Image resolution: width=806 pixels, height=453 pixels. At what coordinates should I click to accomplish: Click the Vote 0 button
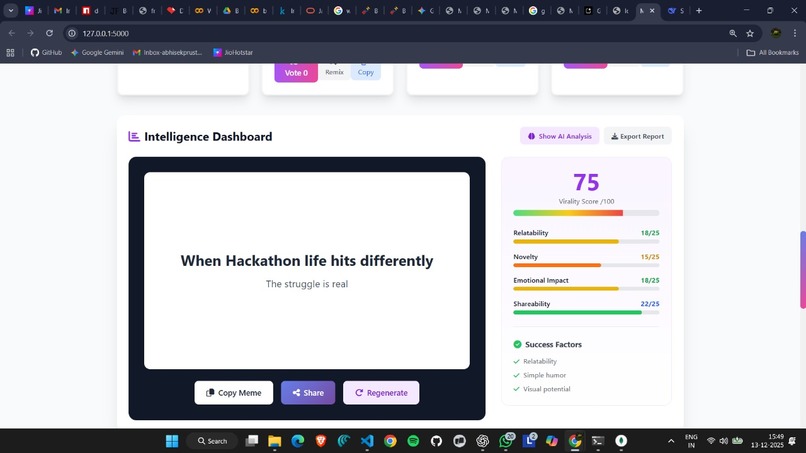point(296,73)
